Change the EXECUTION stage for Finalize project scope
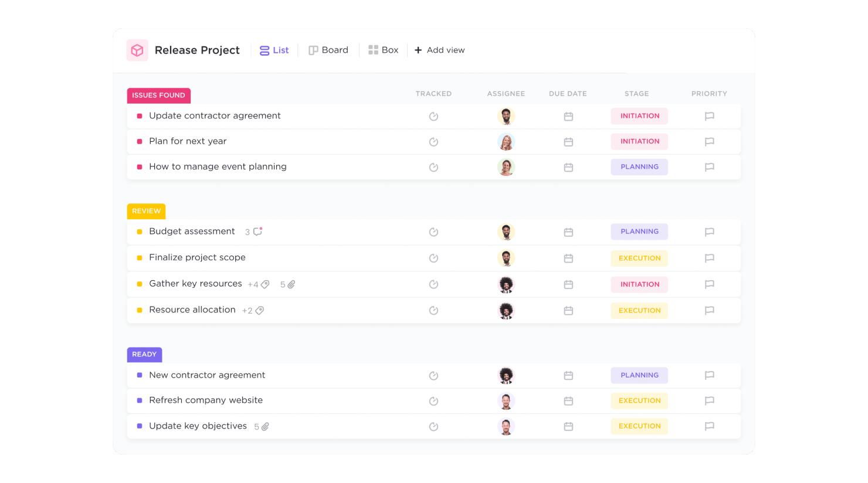868x483 pixels. pyautogui.click(x=639, y=258)
